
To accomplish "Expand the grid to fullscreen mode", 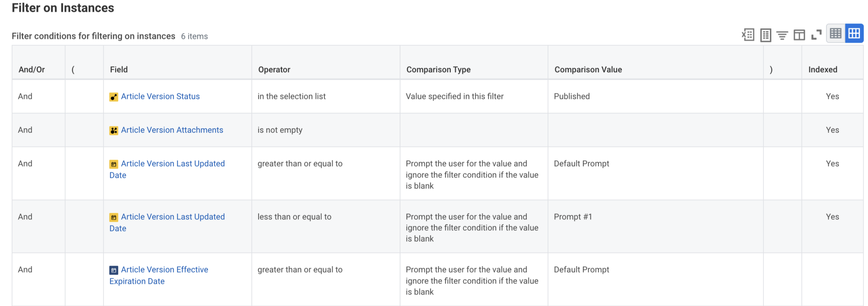I will (x=816, y=35).
